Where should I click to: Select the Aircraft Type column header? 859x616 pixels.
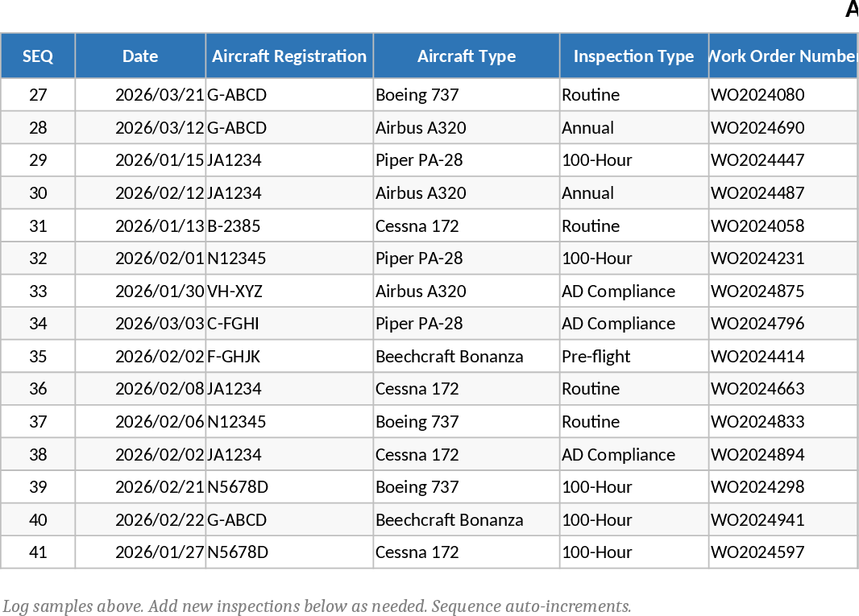click(466, 56)
